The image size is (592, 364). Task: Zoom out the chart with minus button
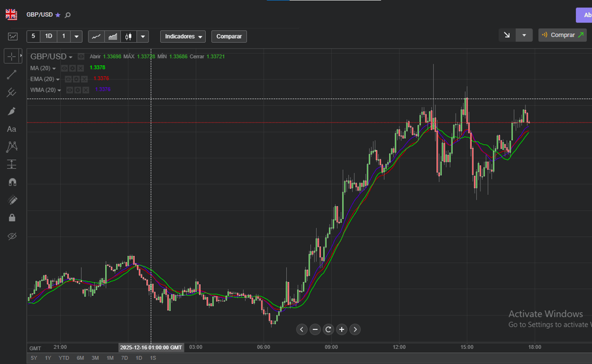[315, 329]
